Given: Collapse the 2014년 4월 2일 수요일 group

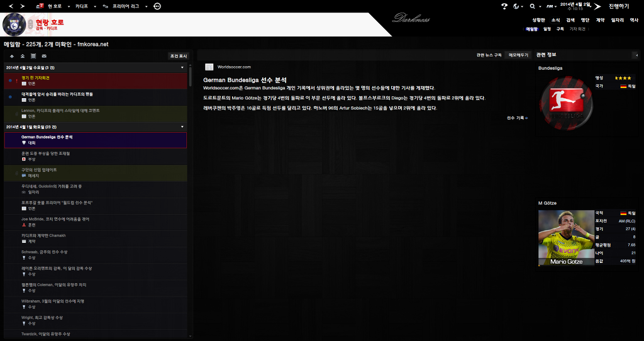Looking at the screenshot, I should 182,68.
